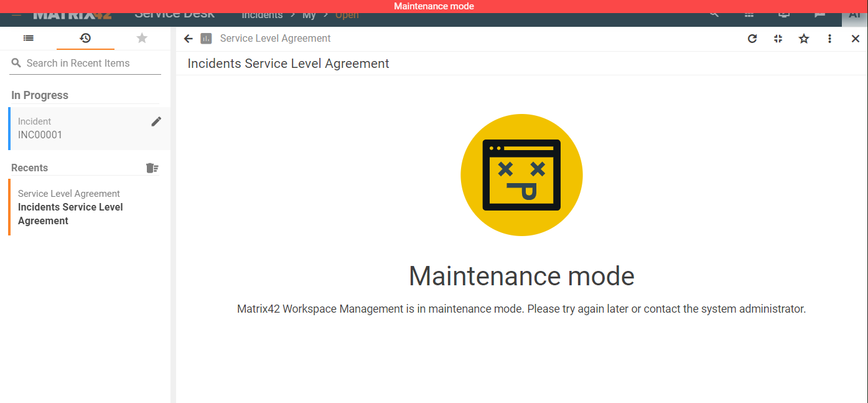Image resolution: width=868 pixels, height=403 pixels.
Task: Open the recent items history tab
Action: coord(85,38)
